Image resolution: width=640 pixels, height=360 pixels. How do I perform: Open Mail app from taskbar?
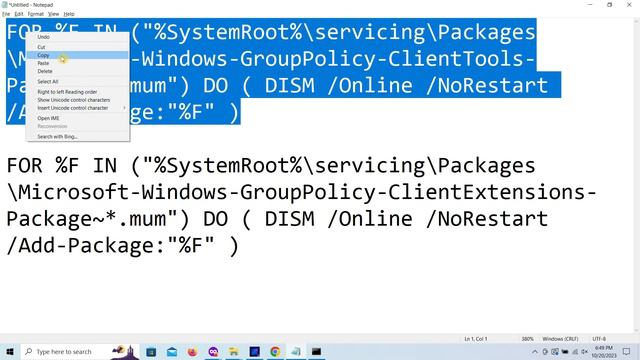click(x=172, y=351)
